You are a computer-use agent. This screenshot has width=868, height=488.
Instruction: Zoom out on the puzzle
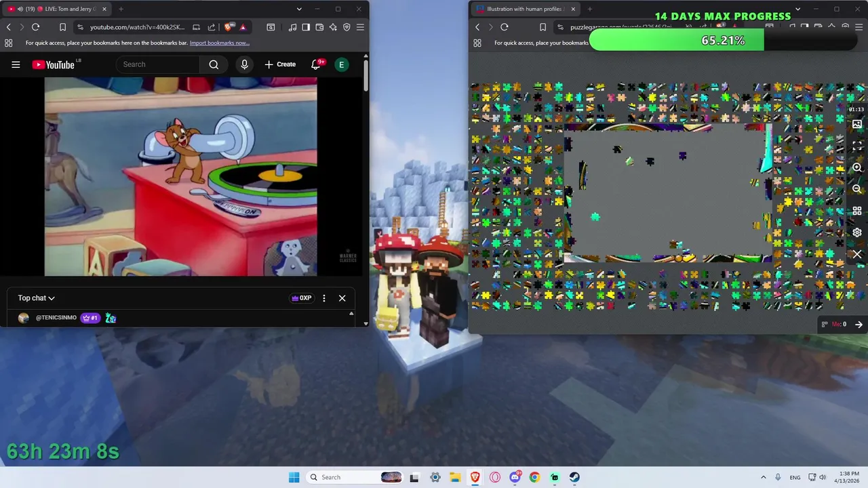tap(857, 189)
